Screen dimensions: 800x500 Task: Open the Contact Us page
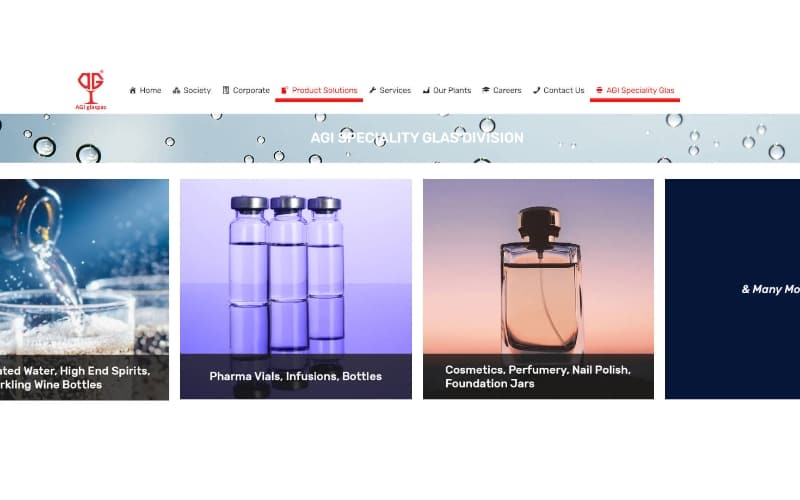(558, 90)
